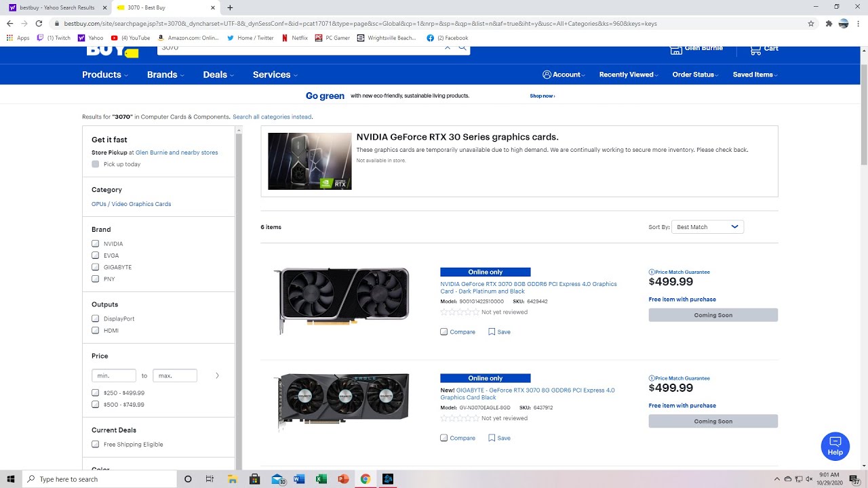Go back with the browser back arrow
The height and width of the screenshot is (488, 868).
pos(9,23)
